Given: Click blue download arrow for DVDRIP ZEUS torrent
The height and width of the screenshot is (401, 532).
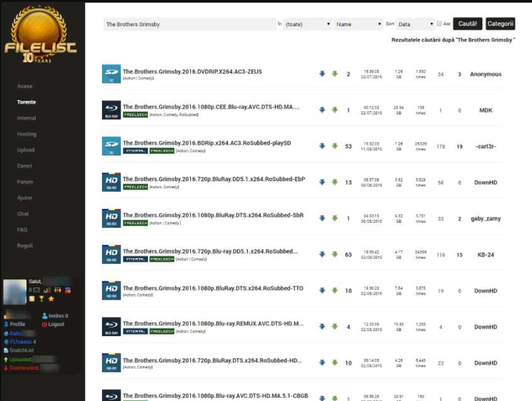Looking at the screenshot, I should pos(322,74).
